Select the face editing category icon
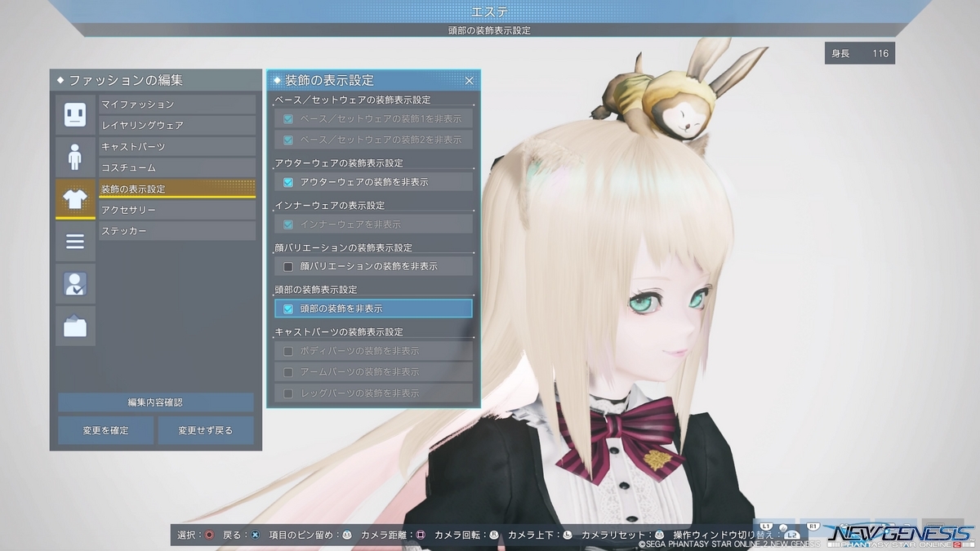 coord(75,114)
